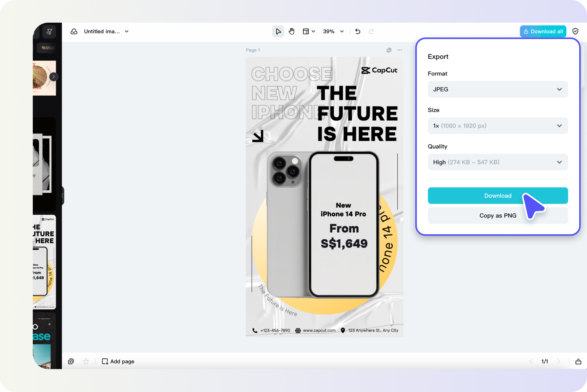The image size is (587, 392).
Task: Expand the Untitled image title menu
Action: [x=126, y=31]
